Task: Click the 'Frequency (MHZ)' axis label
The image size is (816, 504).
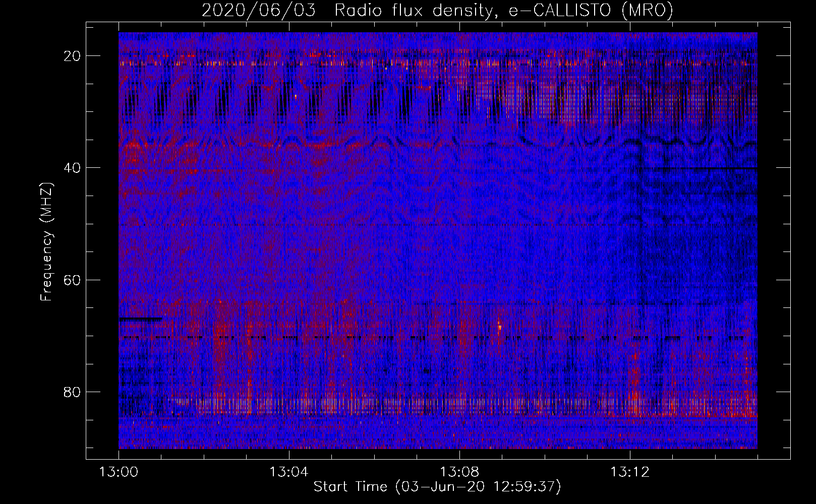Action: (46, 241)
